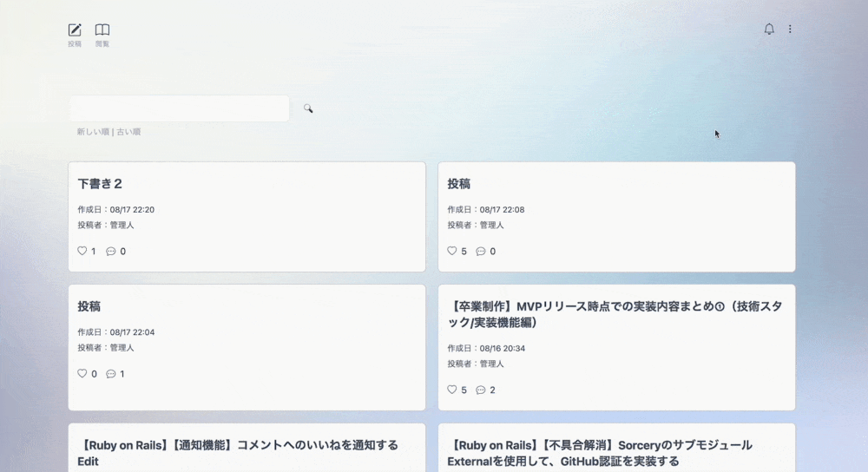Focus the search text field

tap(180, 108)
